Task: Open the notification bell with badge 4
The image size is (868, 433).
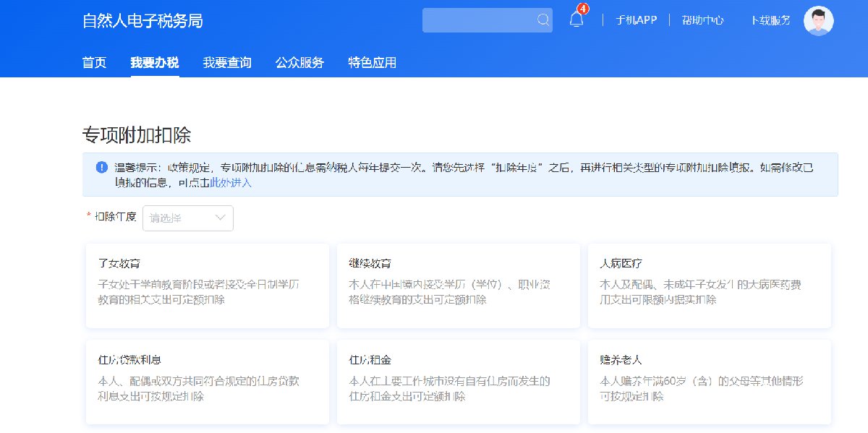Action: [x=576, y=20]
